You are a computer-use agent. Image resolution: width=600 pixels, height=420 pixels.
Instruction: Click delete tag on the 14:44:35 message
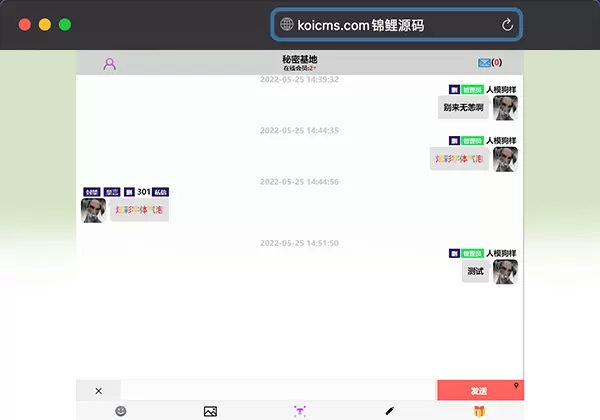click(x=454, y=141)
